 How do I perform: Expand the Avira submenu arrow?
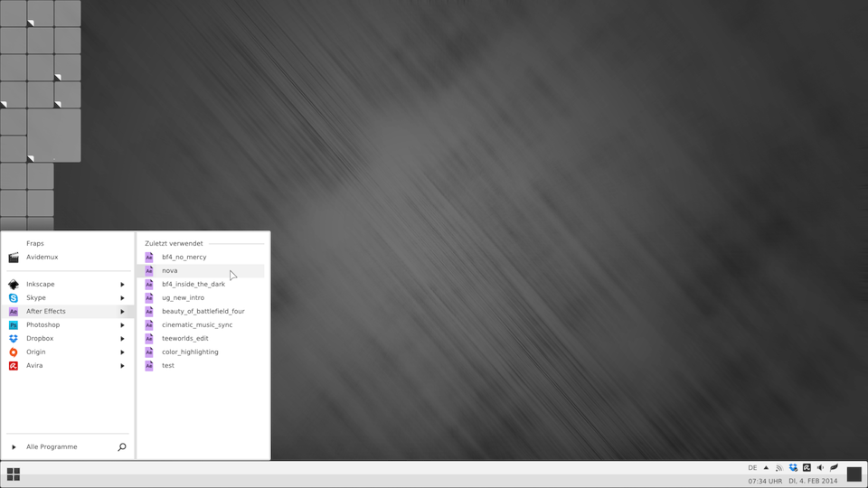tap(122, 366)
